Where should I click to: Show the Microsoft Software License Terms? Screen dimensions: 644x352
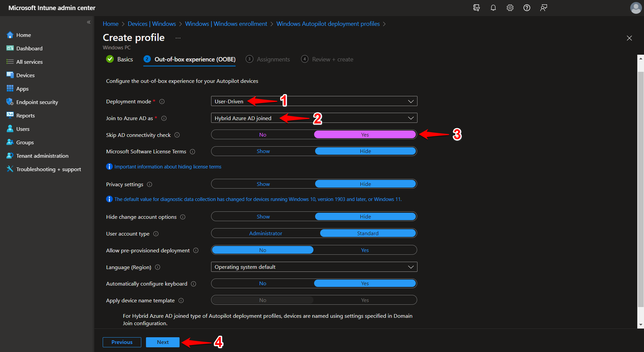tap(263, 151)
